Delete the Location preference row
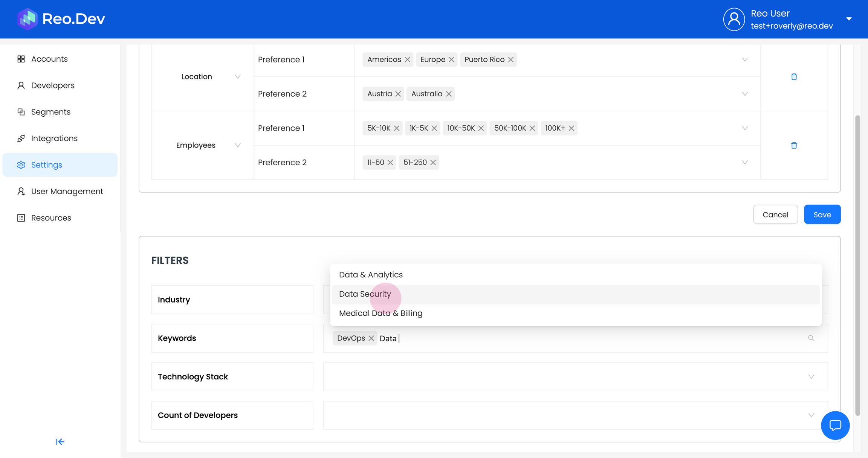The height and width of the screenshot is (458, 868). 794,77
